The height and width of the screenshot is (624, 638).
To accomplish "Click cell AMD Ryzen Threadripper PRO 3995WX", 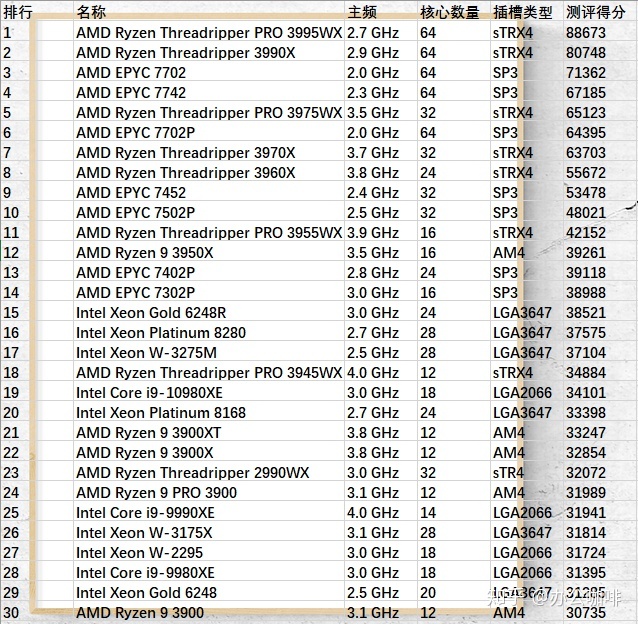I will click(x=209, y=33).
